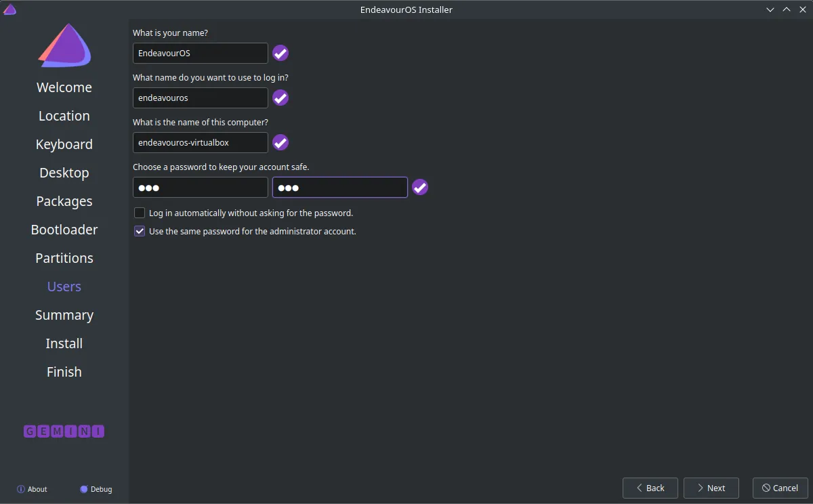
Task: Click the checkmark beside the name field
Action: tap(280, 53)
